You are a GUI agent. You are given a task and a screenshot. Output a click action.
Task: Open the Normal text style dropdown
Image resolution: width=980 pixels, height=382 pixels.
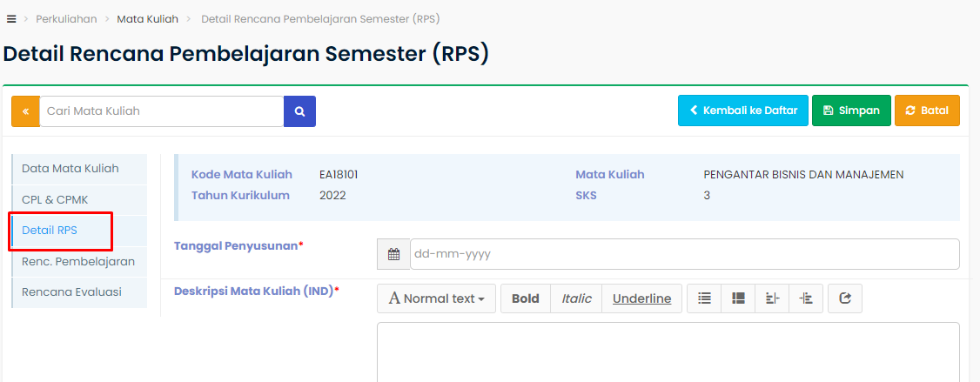coord(436,298)
